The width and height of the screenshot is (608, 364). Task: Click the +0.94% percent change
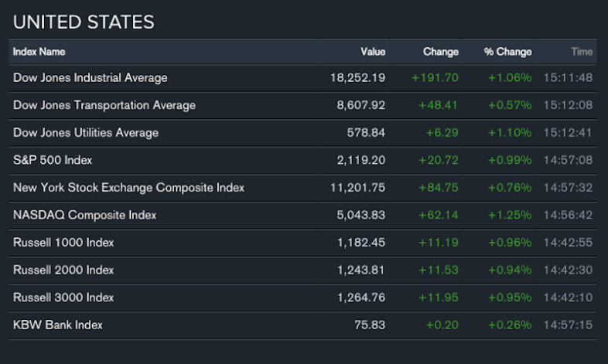pyautogui.click(x=510, y=270)
